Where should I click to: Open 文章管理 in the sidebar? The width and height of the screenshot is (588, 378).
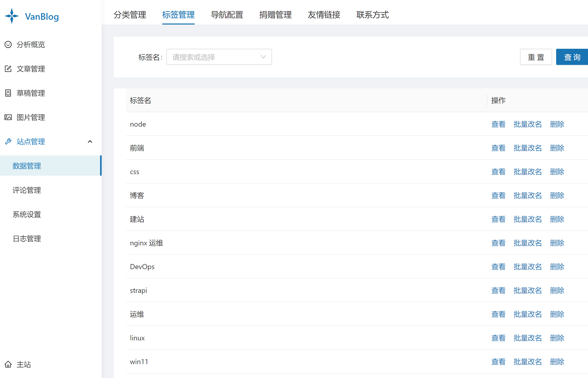(x=31, y=69)
